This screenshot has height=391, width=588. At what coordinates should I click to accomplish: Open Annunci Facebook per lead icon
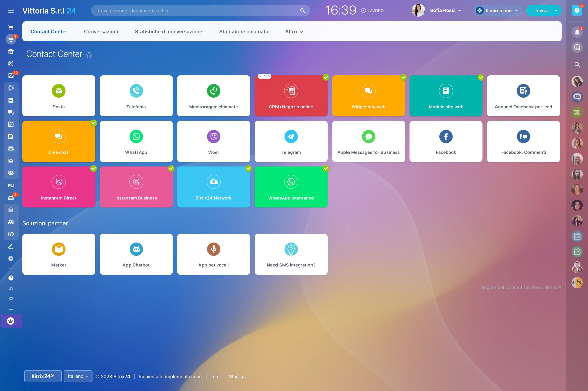point(523,91)
